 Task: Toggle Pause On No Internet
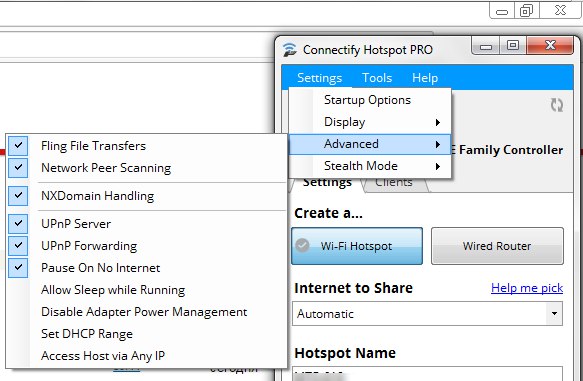146,268
